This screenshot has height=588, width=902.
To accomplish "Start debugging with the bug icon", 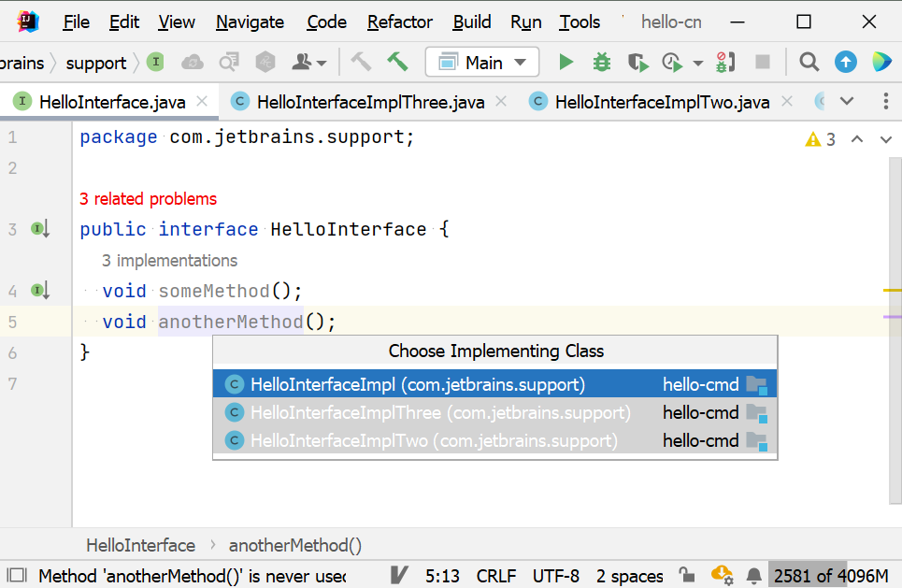I will (x=602, y=62).
